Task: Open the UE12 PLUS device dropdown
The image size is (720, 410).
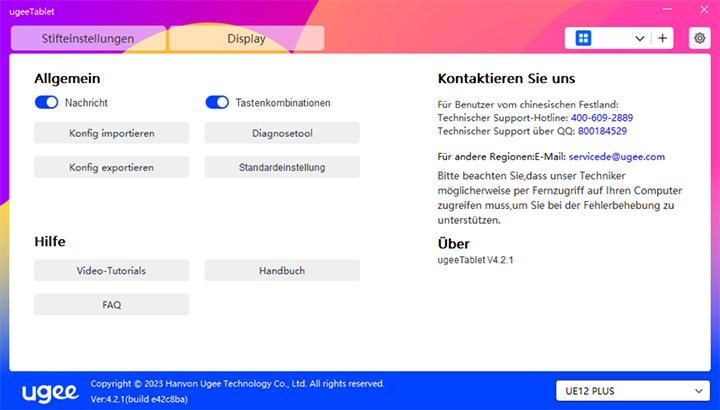Action: [631, 390]
